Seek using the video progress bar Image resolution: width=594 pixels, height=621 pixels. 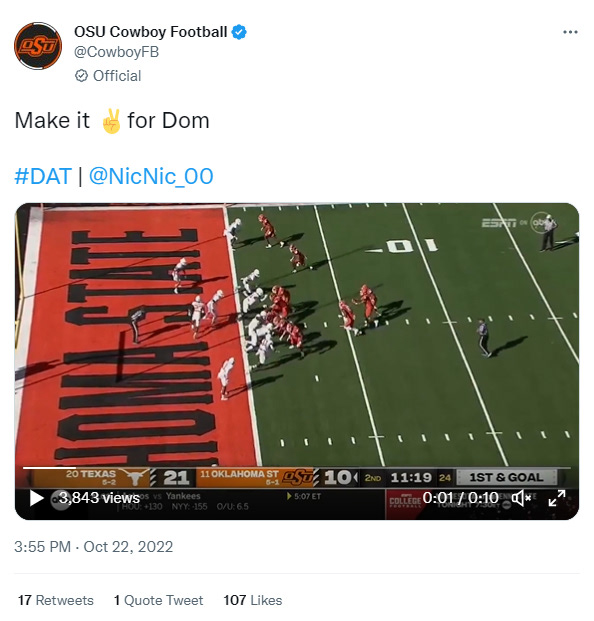297,468
